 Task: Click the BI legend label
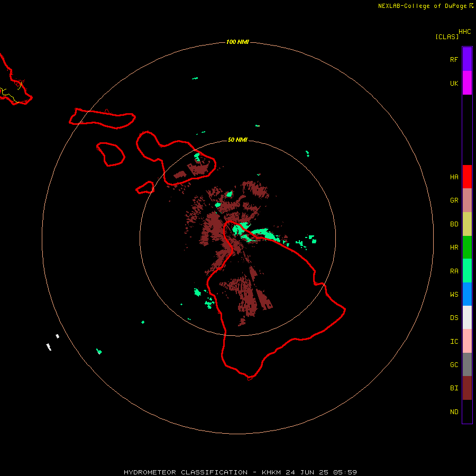point(454,388)
